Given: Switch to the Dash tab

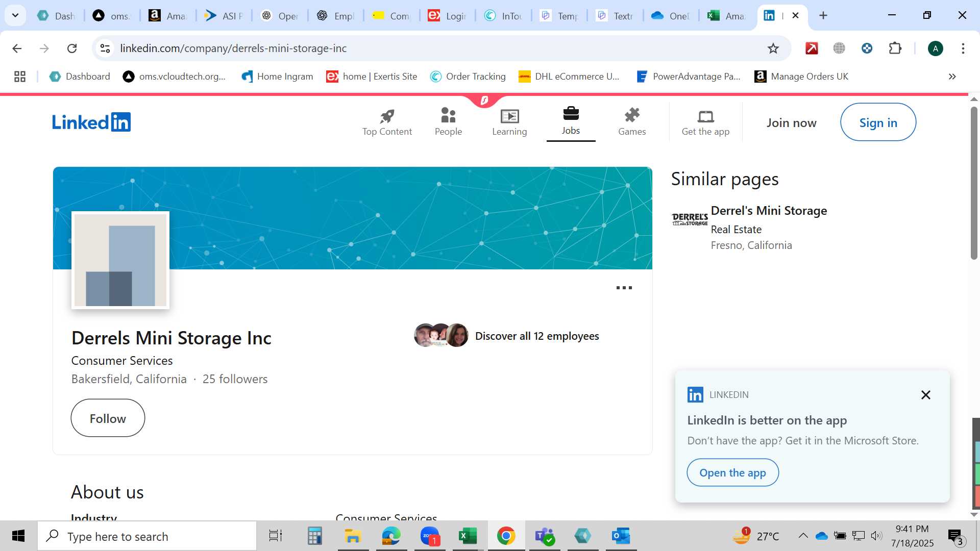Looking at the screenshot, I should (57, 16).
